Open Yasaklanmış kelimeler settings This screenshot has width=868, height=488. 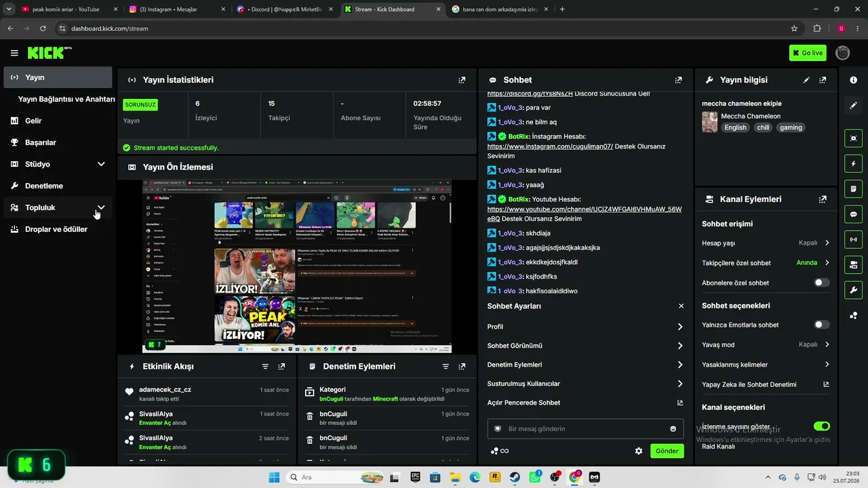(766, 365)
